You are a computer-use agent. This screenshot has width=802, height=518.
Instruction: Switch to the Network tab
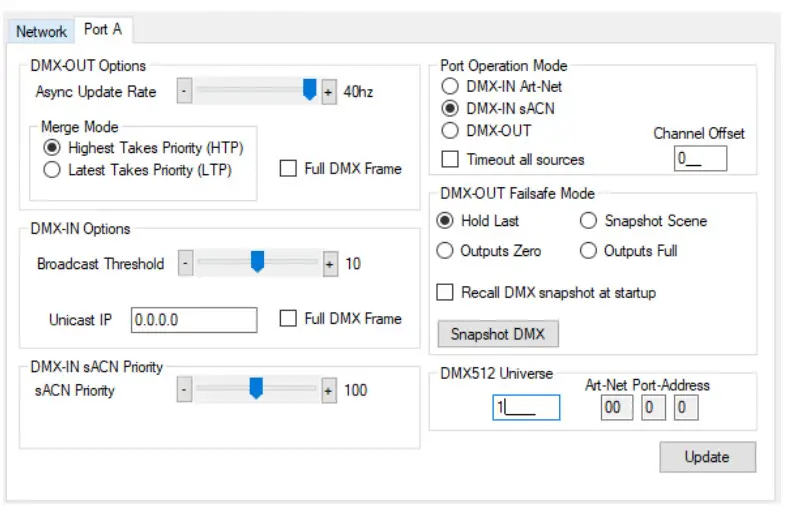[x=41, y=31]
